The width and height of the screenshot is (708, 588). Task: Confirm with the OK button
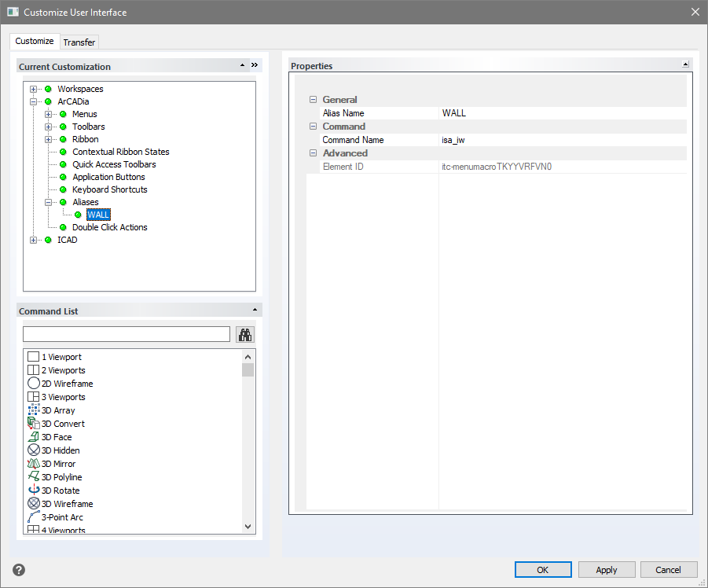coord(543,570)
